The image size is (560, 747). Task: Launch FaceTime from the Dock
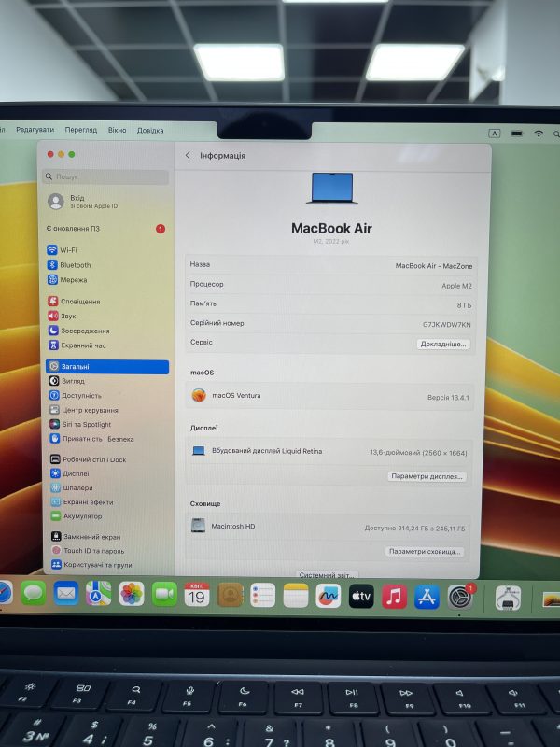pyautogui.click(x=164, y=595)
